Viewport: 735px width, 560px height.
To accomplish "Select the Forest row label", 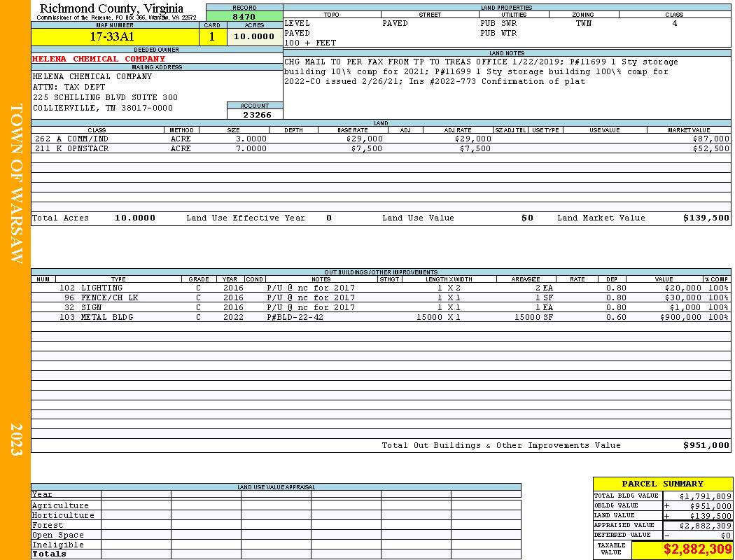I will [x=48, y=525].
